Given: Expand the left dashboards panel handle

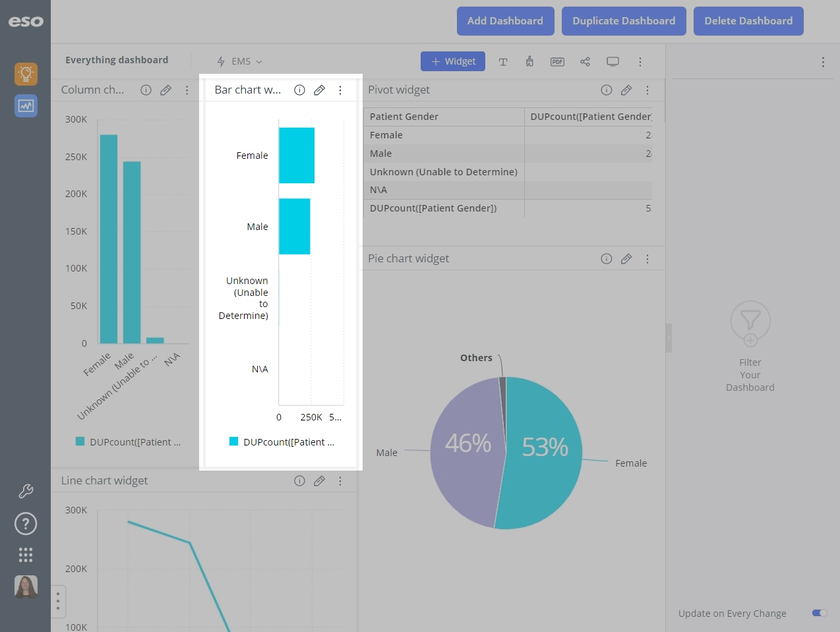Looking at the screenshot, I should (58, 601).
